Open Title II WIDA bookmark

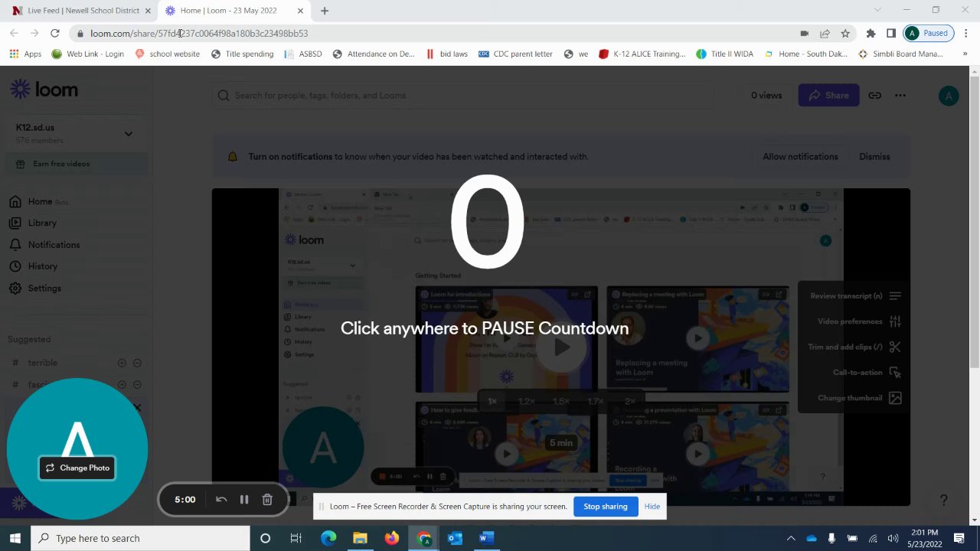click(724, 54)
